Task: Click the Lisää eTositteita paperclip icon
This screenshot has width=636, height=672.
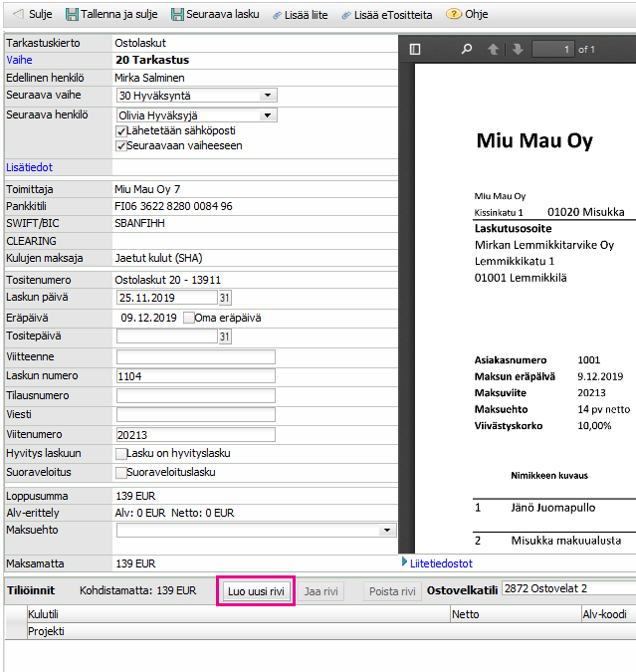Action: click(346, 15)
